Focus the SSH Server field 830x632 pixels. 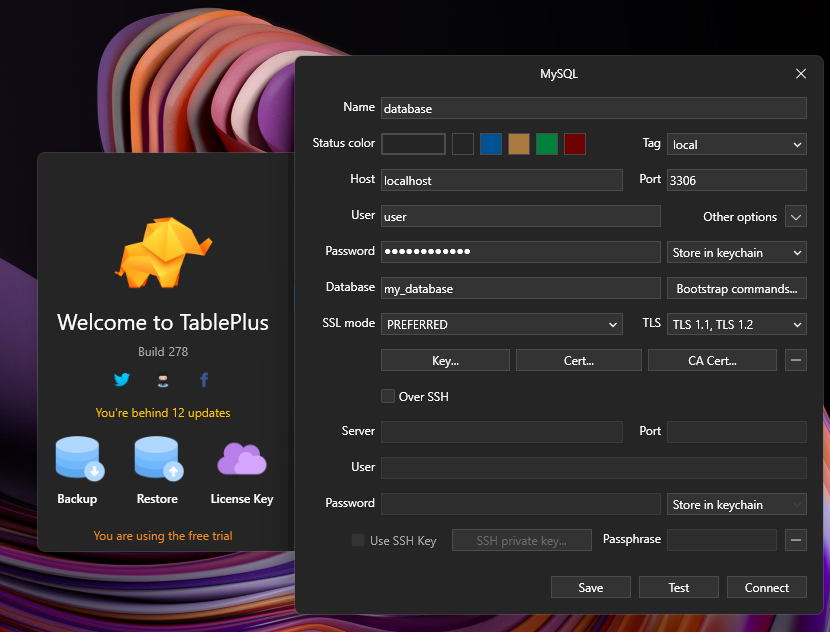tap(502, 432)
